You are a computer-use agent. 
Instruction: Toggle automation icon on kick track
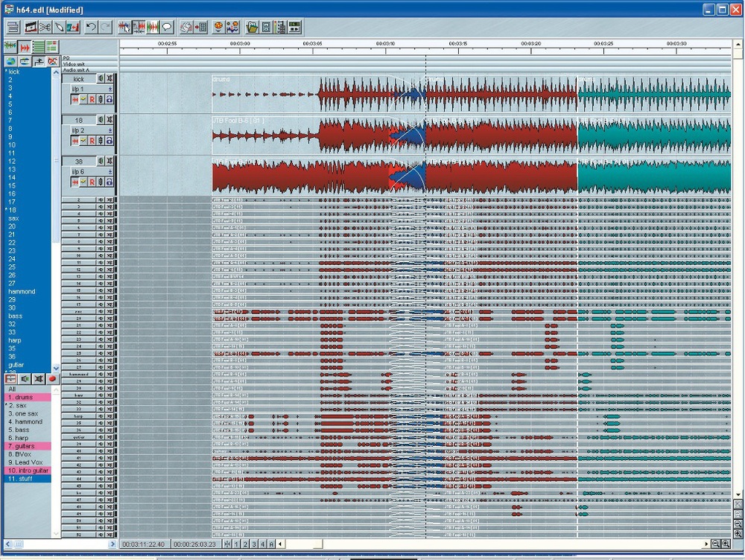(83, 99)
